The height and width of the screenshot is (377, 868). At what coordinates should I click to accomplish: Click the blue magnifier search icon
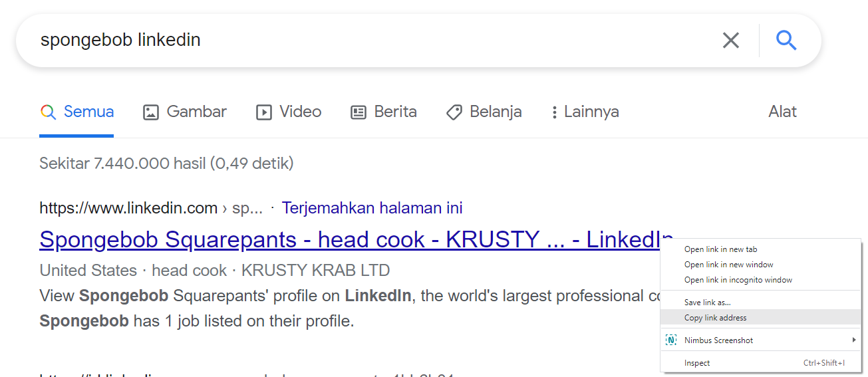786,41
